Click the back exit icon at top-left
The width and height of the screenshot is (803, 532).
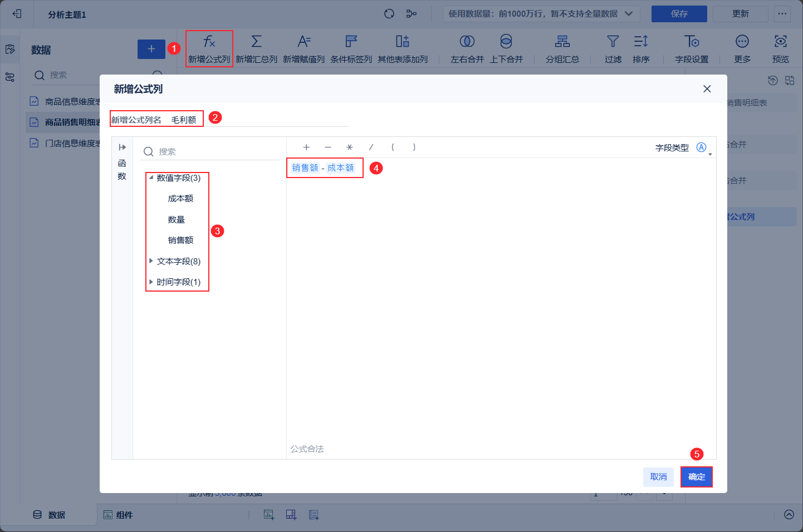pyautogui.click(x=17, y=14)
